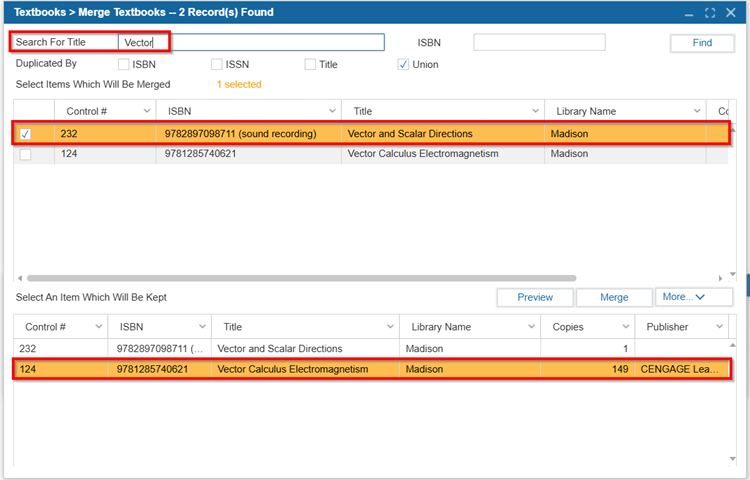Open the bottom ISBN column dropdown arrow
This screenshot has width=750, height=480.
(202, 327)
